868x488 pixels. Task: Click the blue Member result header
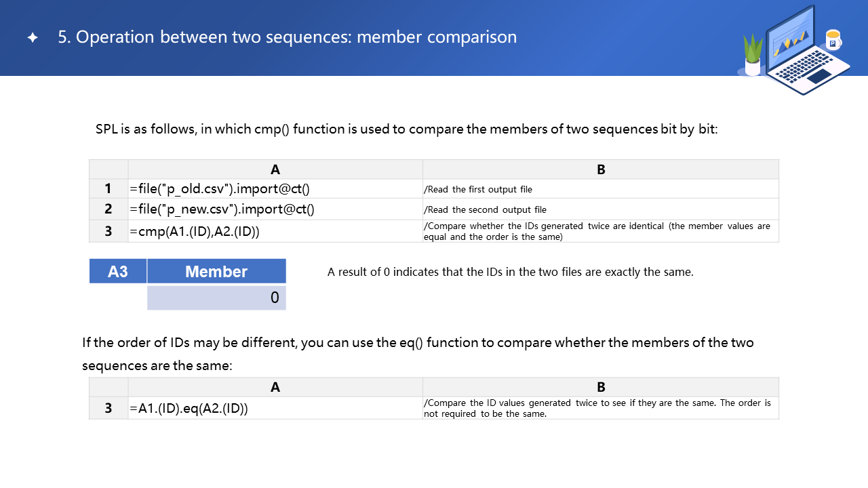pyautogui.click(x=216, y=271)
